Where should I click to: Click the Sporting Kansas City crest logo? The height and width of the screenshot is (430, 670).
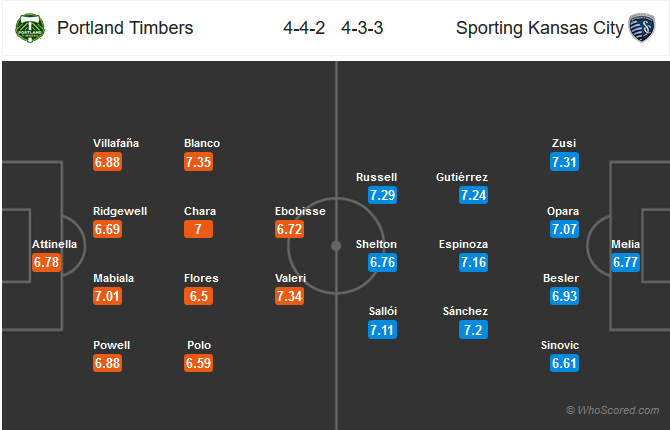click(x=641, y=28)
